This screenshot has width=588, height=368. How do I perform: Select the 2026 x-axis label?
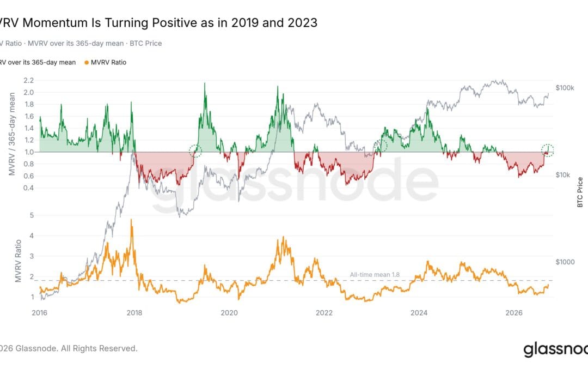pyautogui.click(x=514, y=313)
